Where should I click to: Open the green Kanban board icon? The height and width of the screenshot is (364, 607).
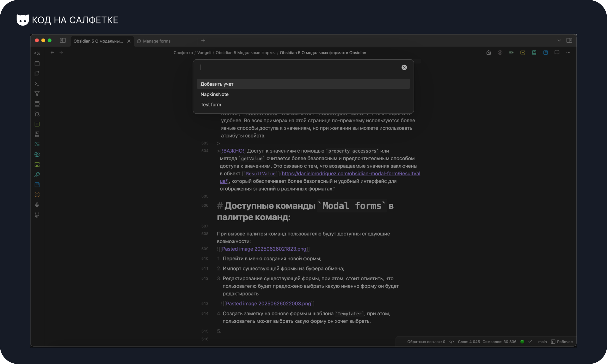coord(37,124)
